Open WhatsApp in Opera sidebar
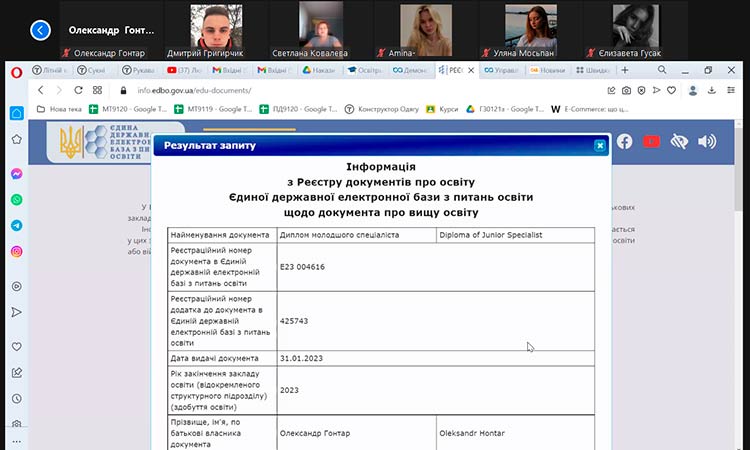Screen dimensions: 750x450 [17, 200]
